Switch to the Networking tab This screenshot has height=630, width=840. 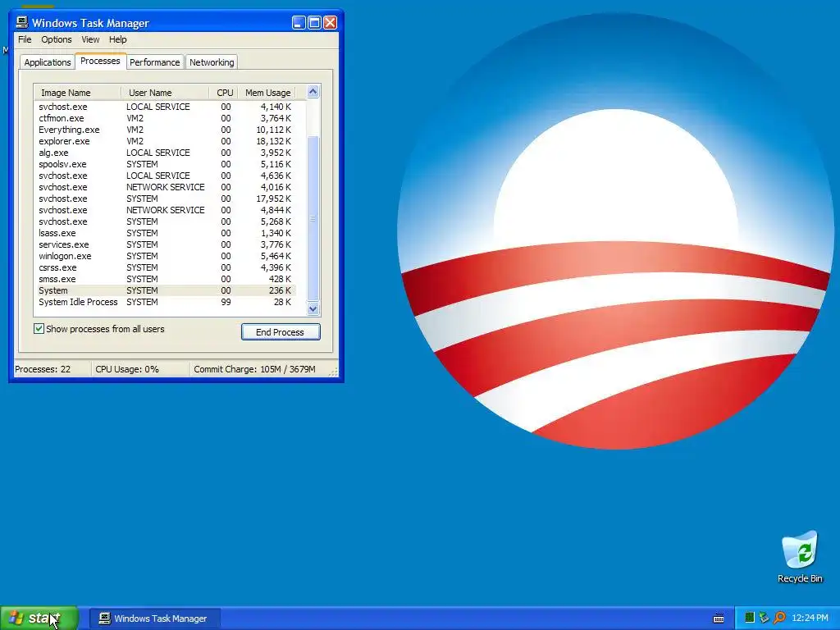point(212,62)
